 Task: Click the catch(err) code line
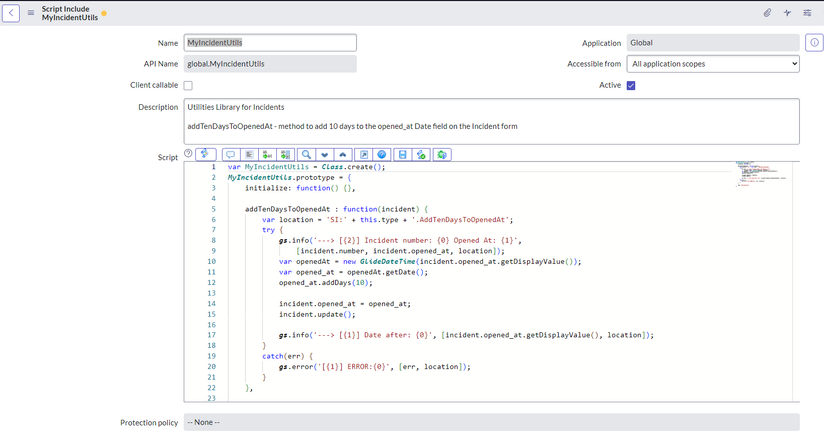click(287, 356)
